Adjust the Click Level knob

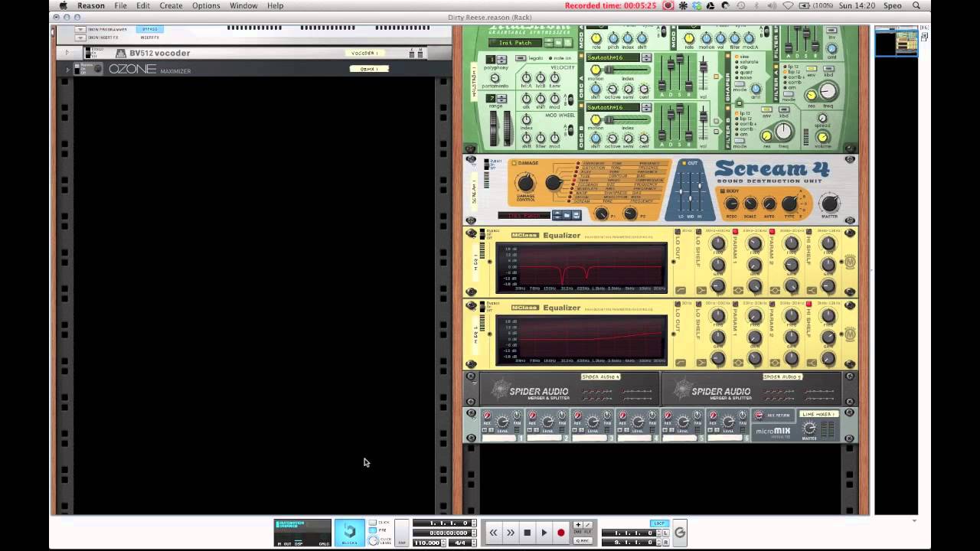374,541
